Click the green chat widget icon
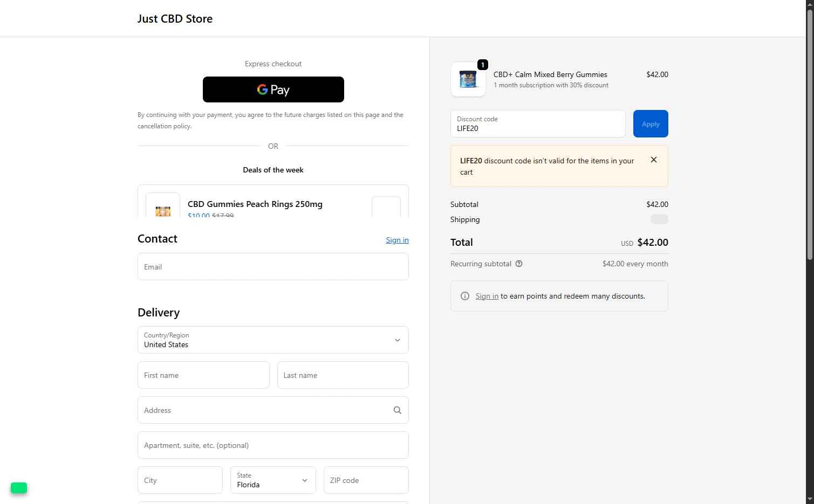 [x=19, y=488]
